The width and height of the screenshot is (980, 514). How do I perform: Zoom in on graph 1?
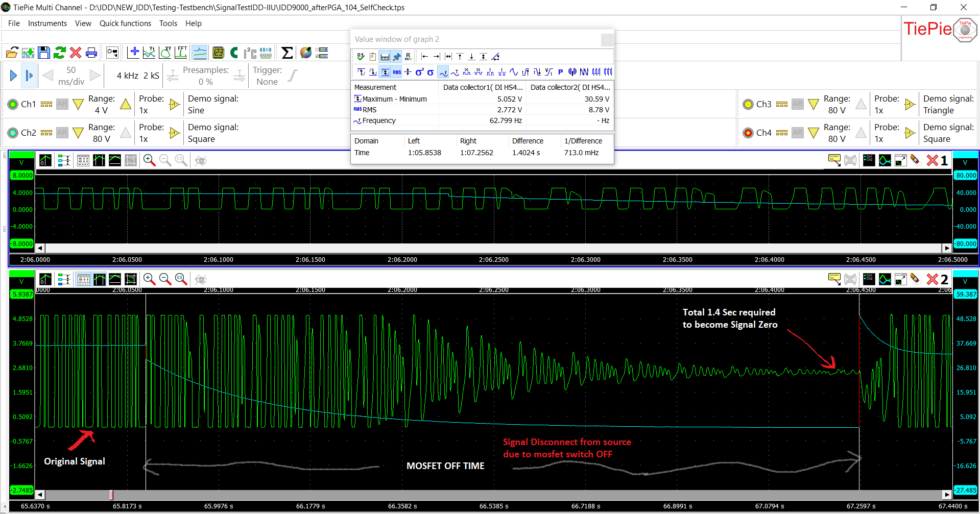point(149,160)
